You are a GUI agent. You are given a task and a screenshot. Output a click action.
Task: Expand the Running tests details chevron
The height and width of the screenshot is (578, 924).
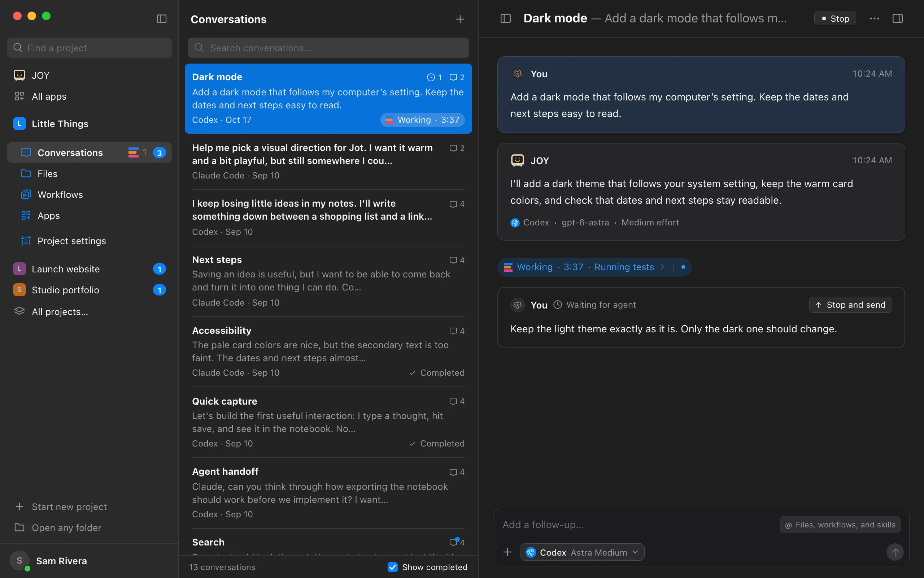662,267
